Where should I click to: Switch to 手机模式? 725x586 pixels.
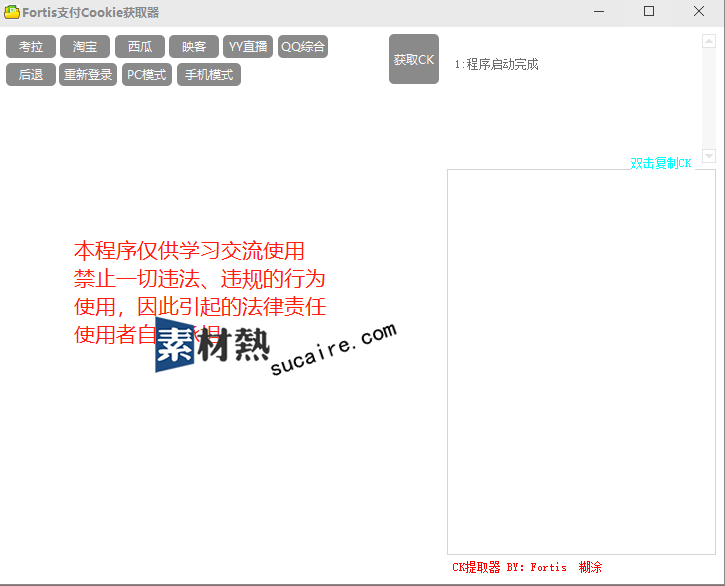(209, 74)
